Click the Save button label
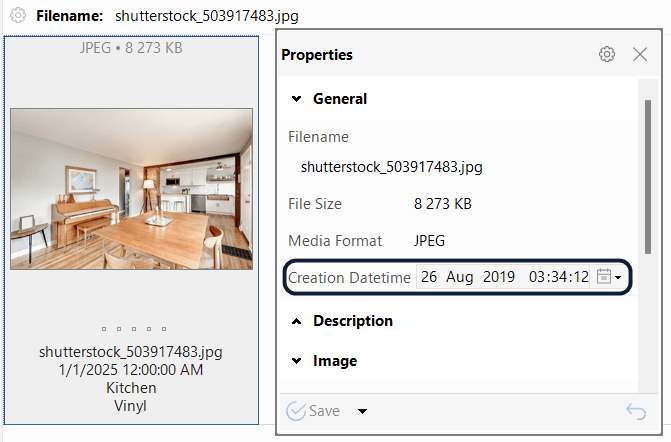 click(323, 411)
